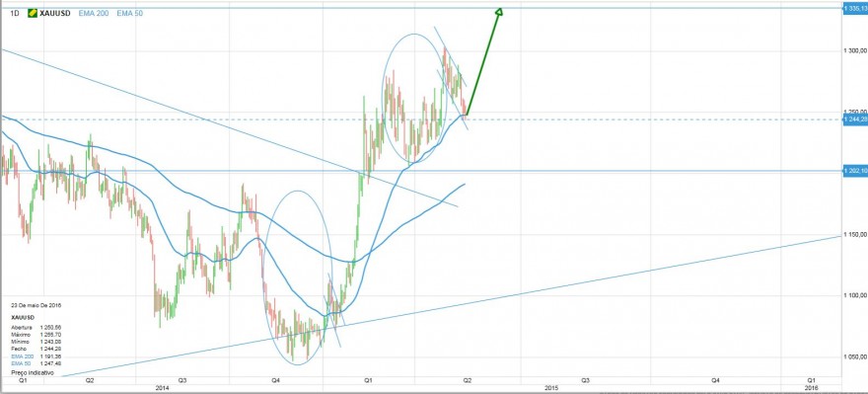Click the 1 300,00 price axis label
The image size is (868, 394).
855,50
